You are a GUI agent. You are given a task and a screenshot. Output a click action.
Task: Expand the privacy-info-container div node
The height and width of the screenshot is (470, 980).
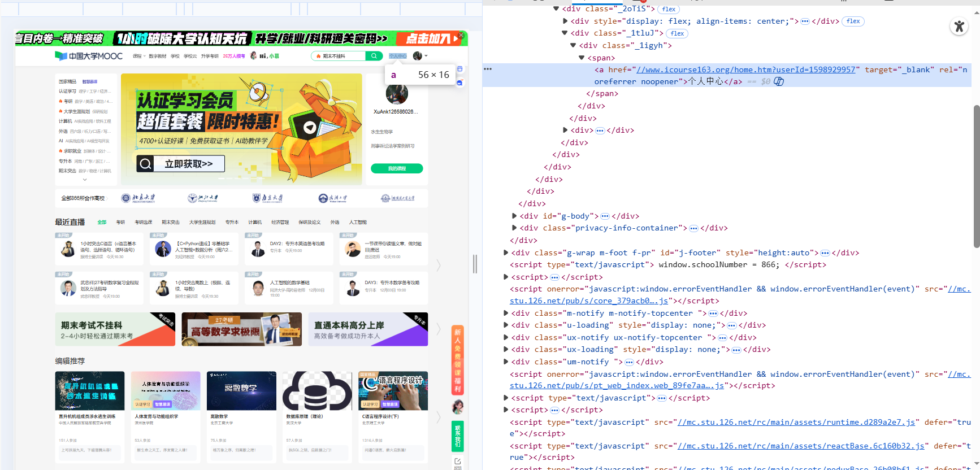tap(514, 228)
